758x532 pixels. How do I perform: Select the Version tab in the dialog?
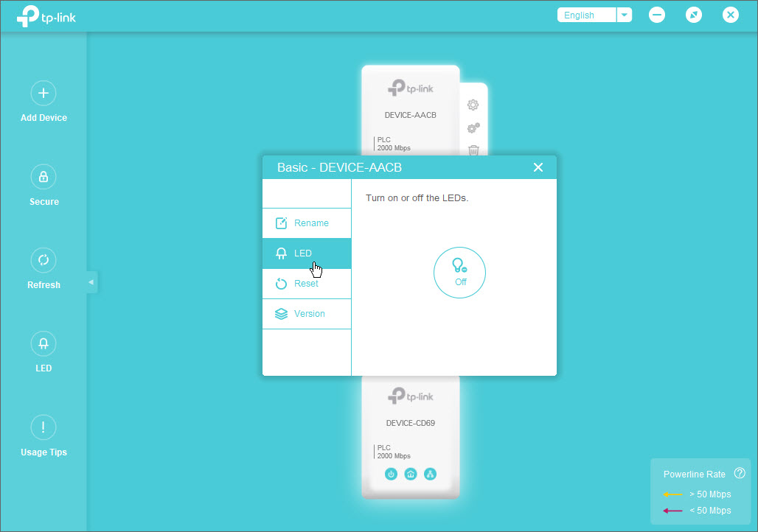(x=307, y=314)
